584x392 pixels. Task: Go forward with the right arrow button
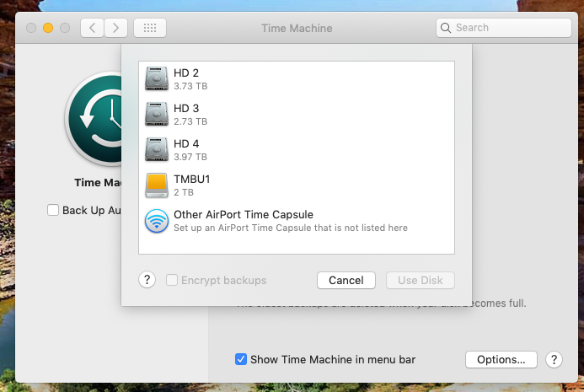pos(115,28)
